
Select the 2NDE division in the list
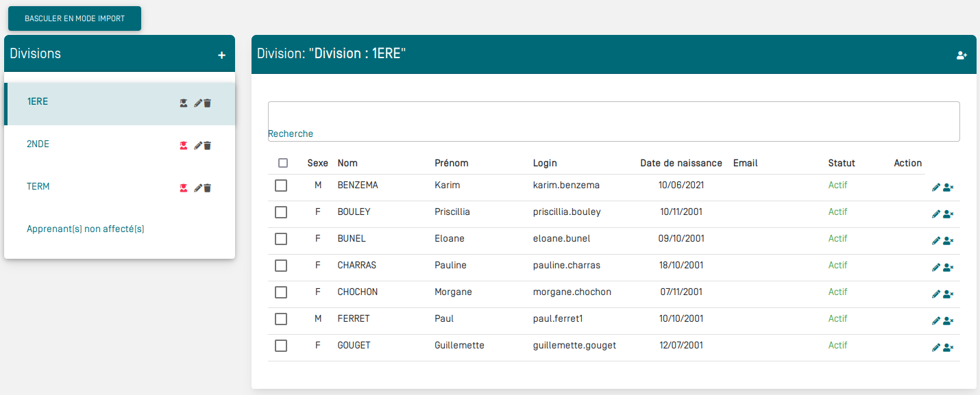coord(38,144)
